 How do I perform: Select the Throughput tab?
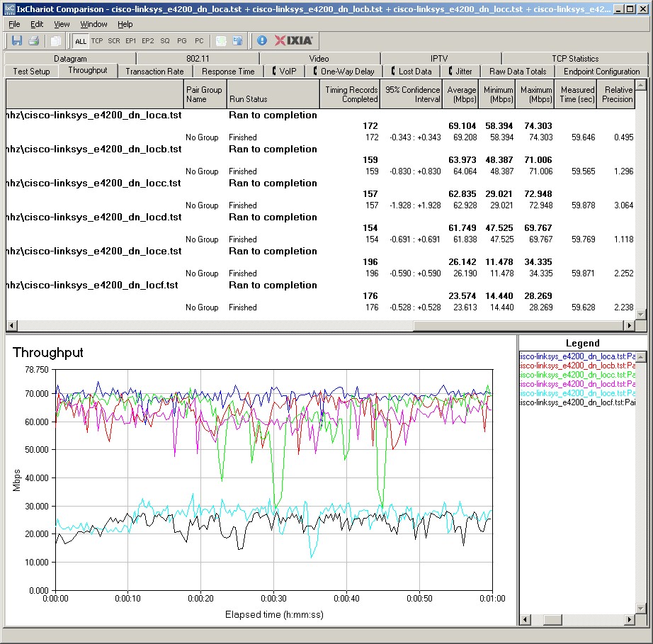(87, 70)
